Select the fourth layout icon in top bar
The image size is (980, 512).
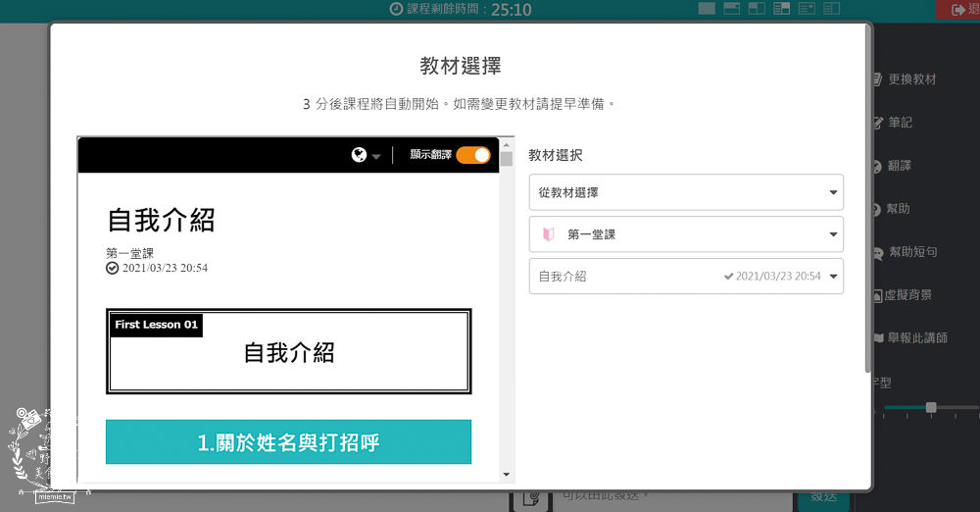[781, 8]
